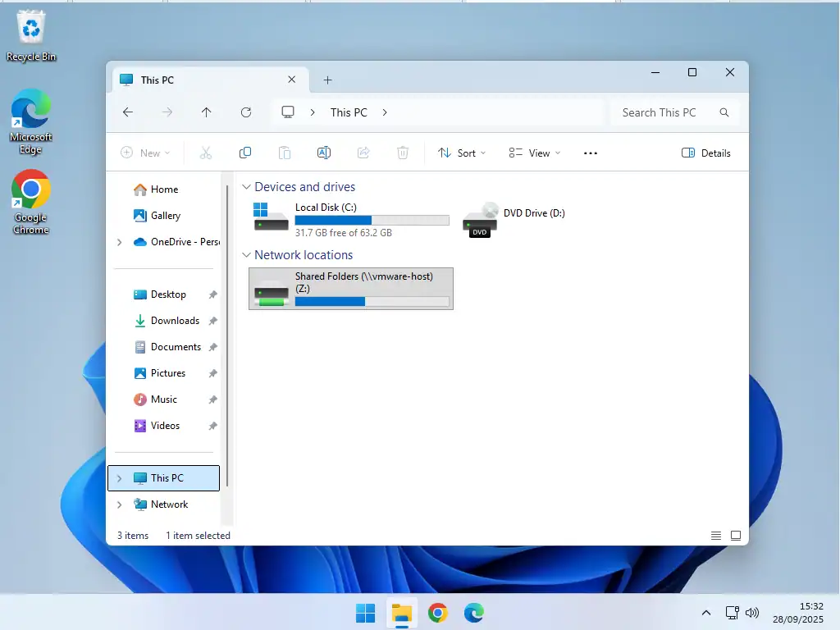Open the Windows Start menu

pyautogui.click(x=365, y=613)
